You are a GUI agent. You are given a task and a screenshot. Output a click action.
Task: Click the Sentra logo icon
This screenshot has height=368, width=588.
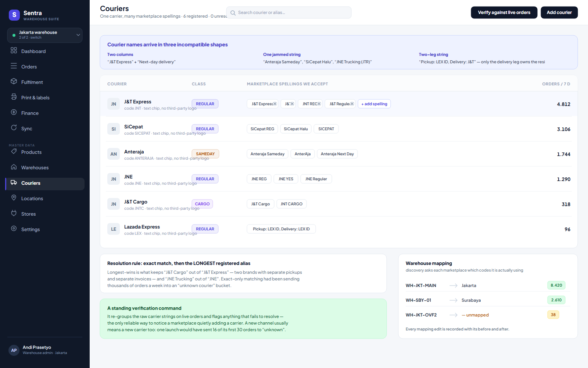tap(14, 15)
